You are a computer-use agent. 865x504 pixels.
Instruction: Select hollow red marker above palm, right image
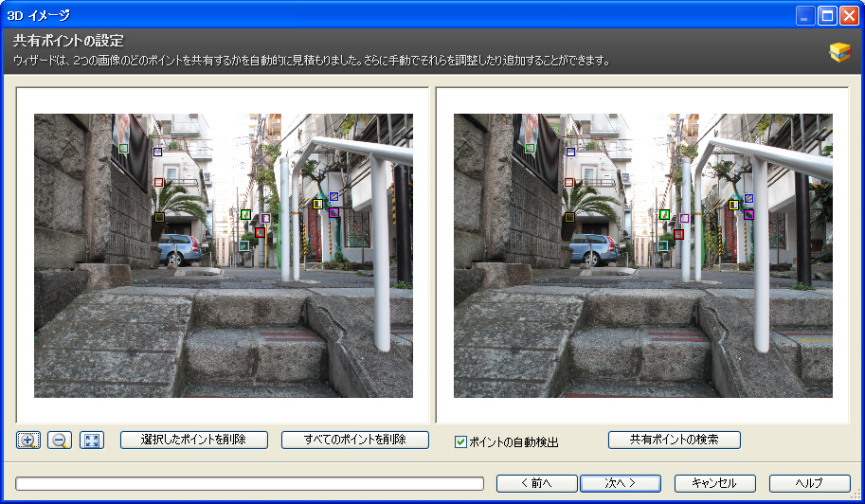tap(569, 182)
